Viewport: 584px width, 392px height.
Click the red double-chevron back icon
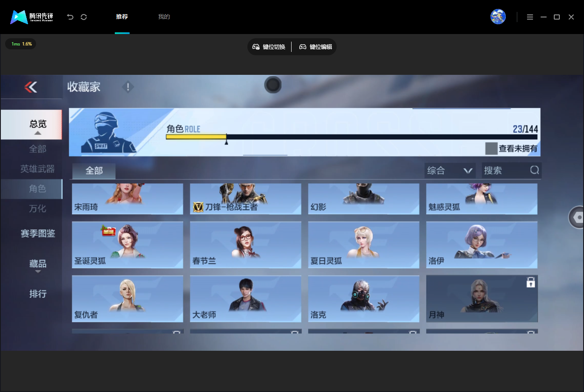point(31,87)
